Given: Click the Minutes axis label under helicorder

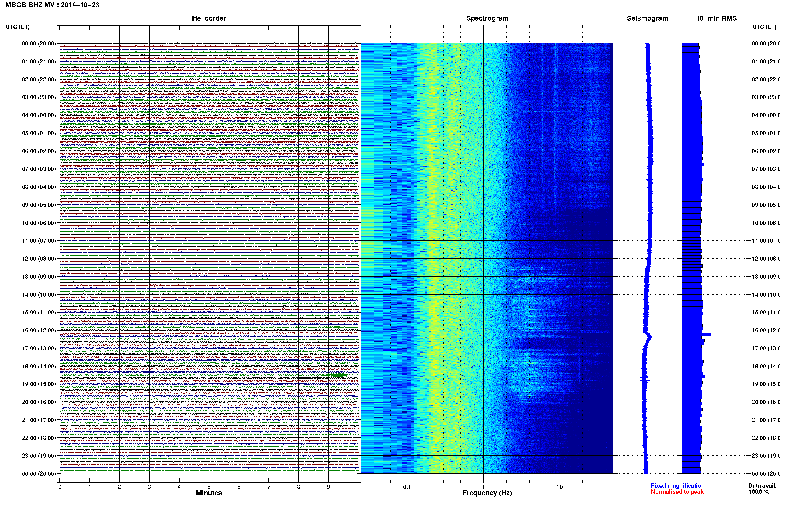Looking at the screenshot, I should (209, 493).
